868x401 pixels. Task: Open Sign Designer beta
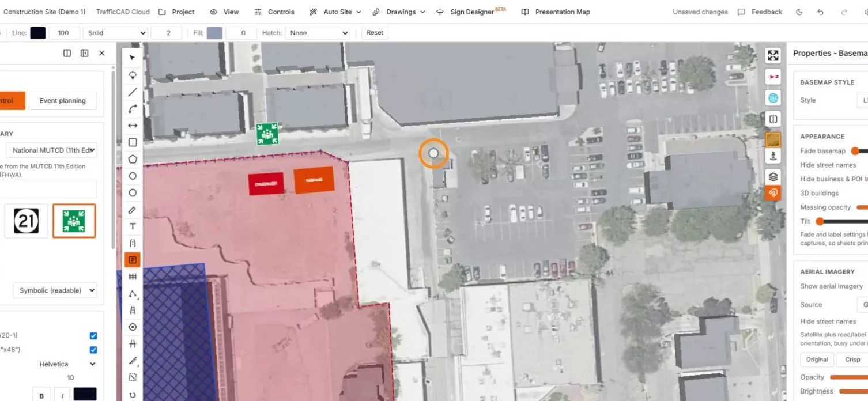pos(471,12)
